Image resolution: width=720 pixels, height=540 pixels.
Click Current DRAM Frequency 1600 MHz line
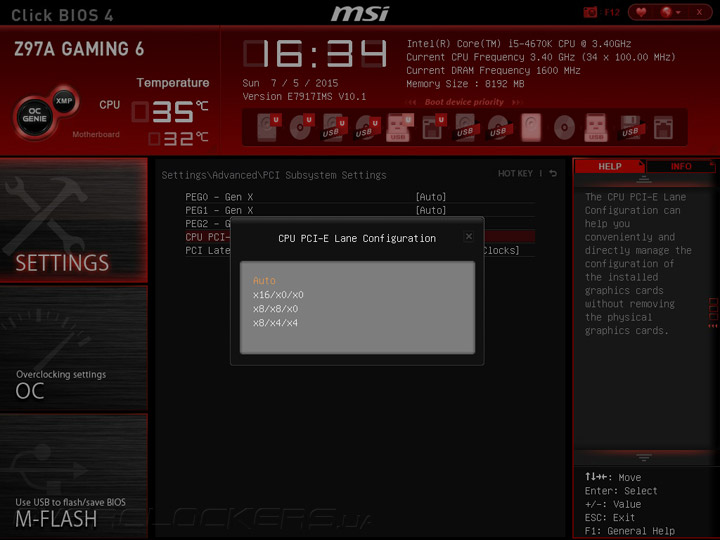tap(493, 71)
